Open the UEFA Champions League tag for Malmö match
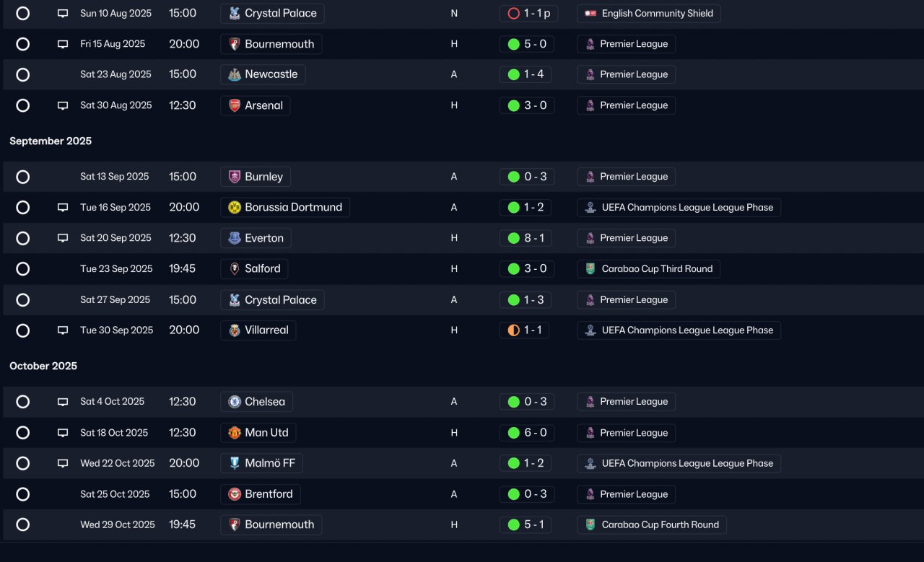Screen dimensions: 924x562 coord(679,463)
